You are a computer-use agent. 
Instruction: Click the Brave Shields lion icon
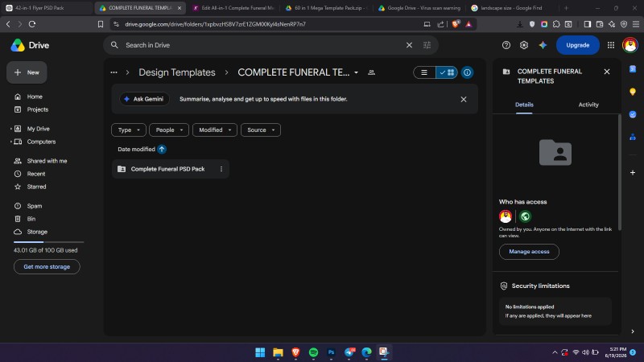[x=455, y=24]
